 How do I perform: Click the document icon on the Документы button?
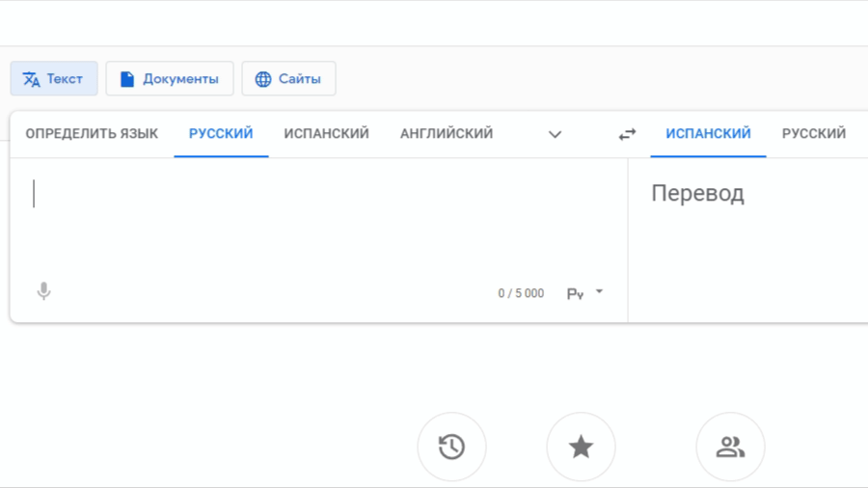coord(127,79)
